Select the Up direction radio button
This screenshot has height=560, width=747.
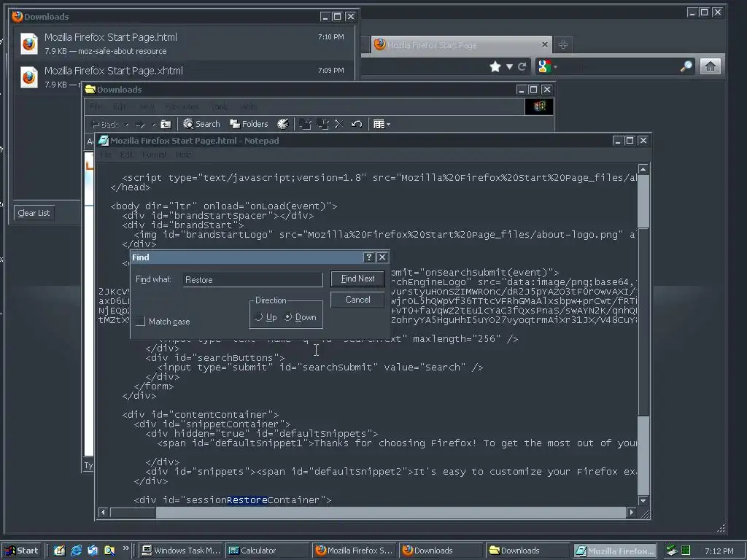pyautogui.click(x=259, y=317)
